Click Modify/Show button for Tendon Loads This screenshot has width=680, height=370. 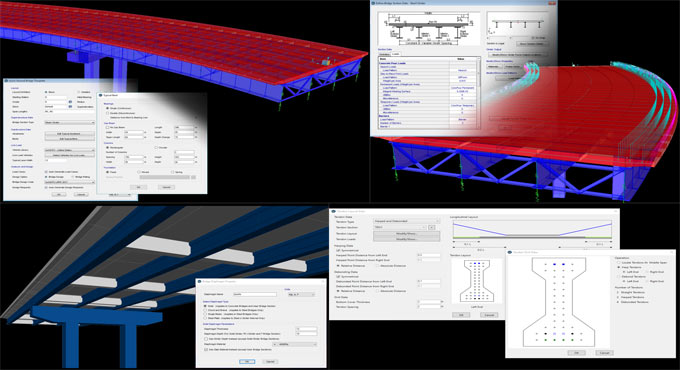pyautogui.click(x=406, y=239)
